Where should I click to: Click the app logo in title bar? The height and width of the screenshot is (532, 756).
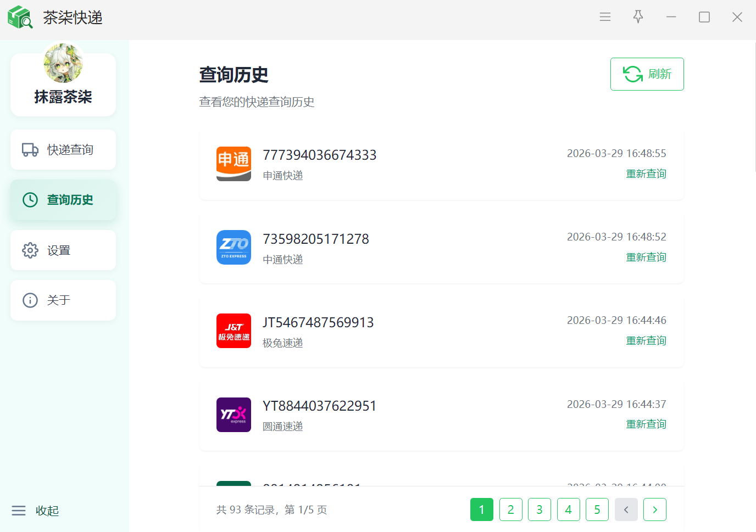coord(20,17)
